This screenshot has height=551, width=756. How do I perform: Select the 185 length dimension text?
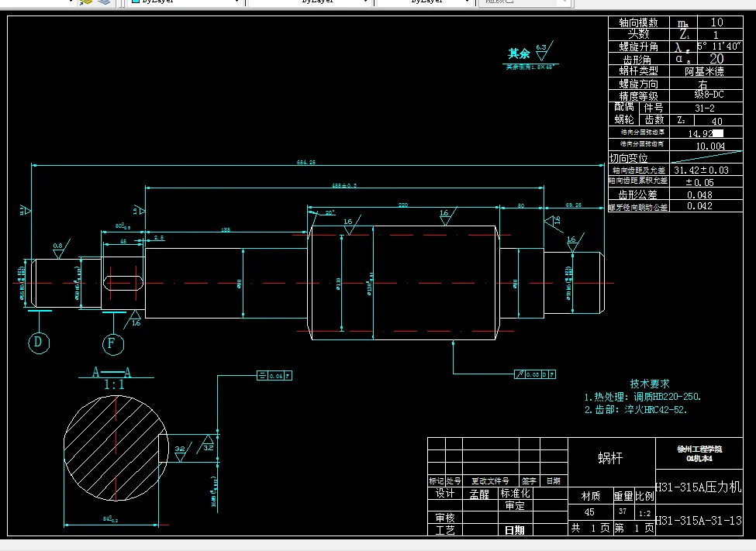(226, 230)
